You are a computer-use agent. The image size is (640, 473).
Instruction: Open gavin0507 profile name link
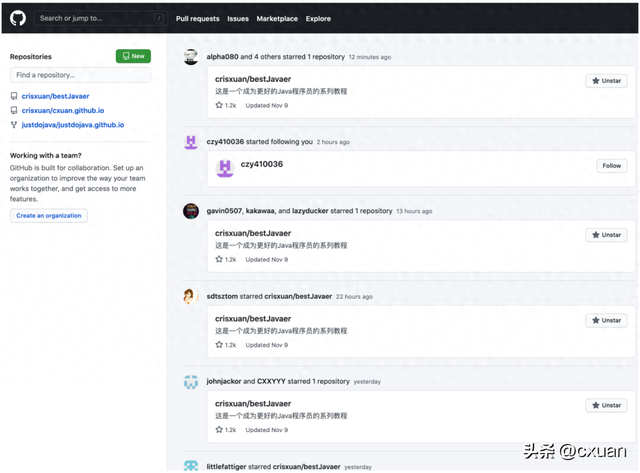click(224, 211)
